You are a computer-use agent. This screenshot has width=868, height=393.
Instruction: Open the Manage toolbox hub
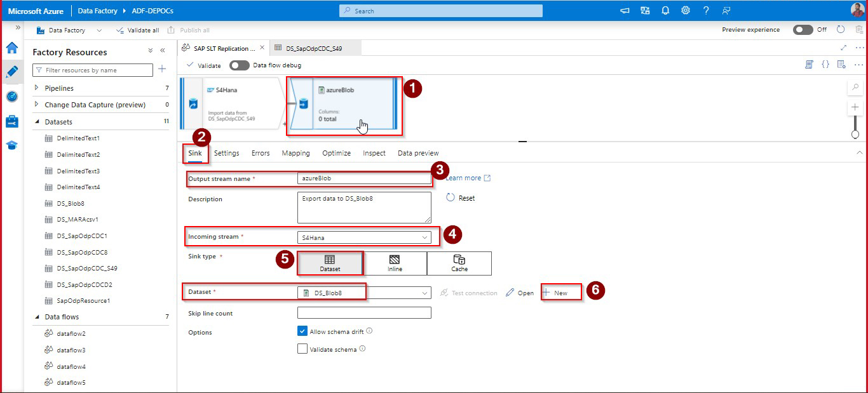(x=12, y=121)
